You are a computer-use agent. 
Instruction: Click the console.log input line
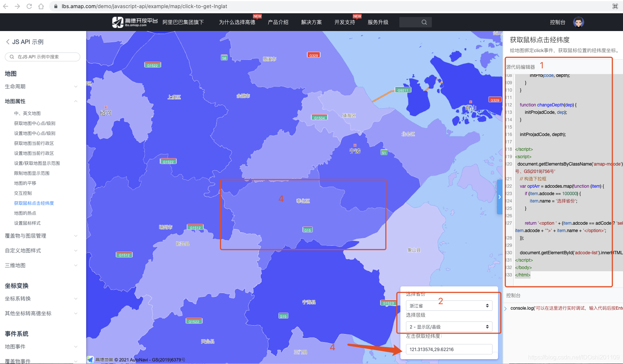[x=566, y=308]
